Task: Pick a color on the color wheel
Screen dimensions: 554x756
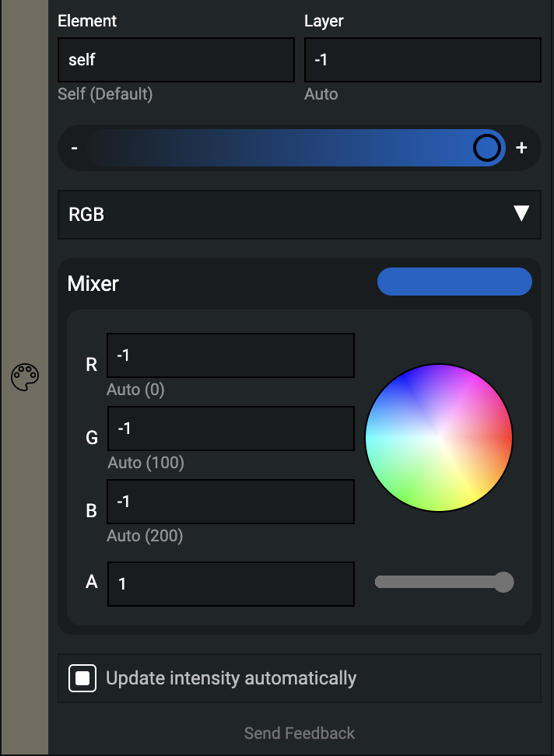Action: click(x=439, y=438)
